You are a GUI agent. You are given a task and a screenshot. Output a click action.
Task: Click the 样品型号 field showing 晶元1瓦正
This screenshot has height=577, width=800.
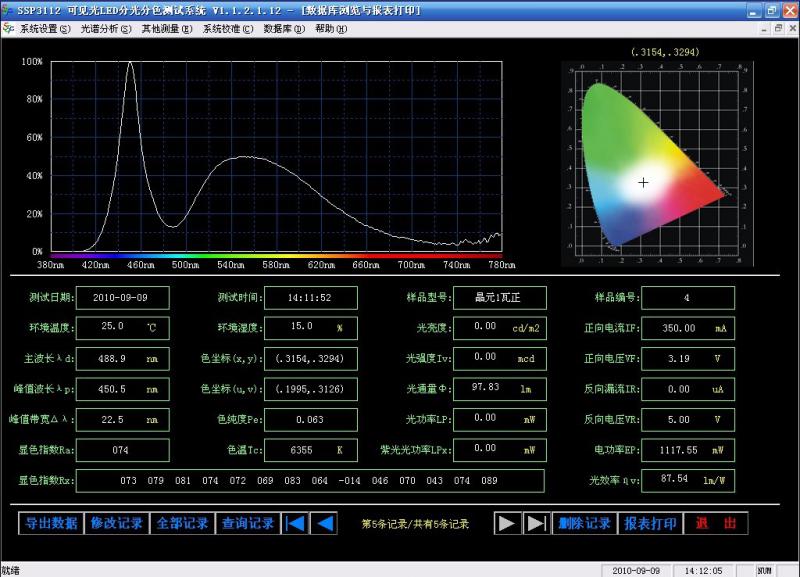[x=498, y=298]
